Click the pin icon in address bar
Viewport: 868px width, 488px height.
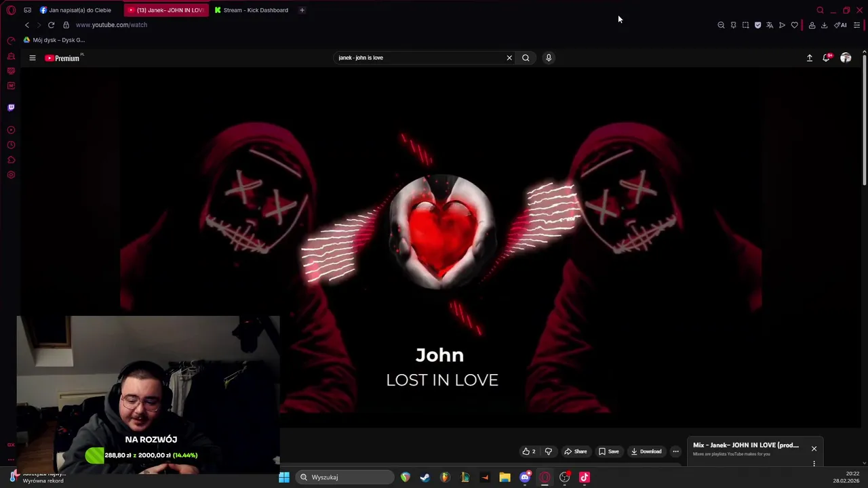click(x=733, y=25)
